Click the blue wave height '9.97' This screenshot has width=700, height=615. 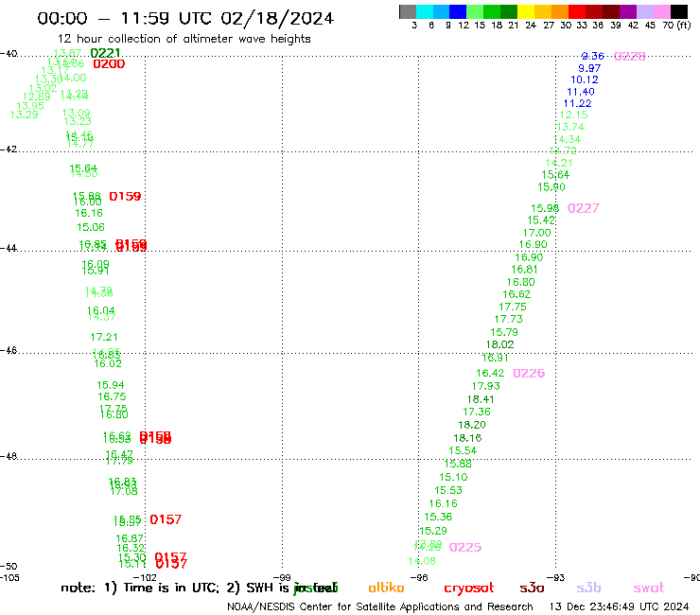coord(589,68)
